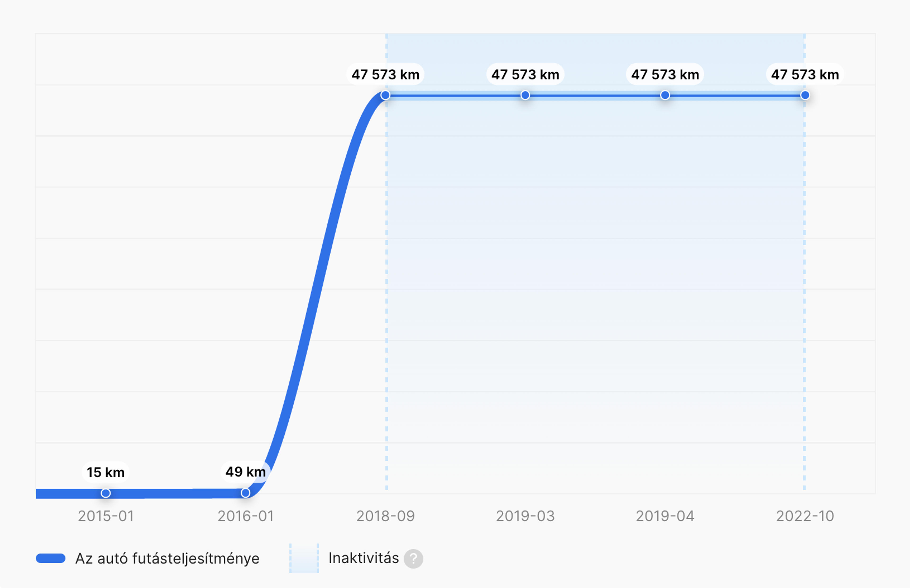The width and height of the screenshot is (910, 588).
Task: Click the '2022-10' axis label
Action: (x=805, y=516)
